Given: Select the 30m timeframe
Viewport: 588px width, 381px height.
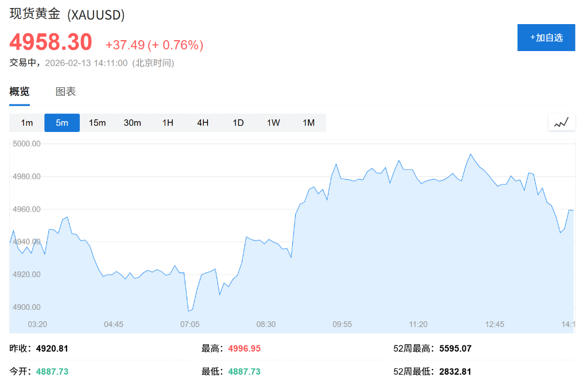Looking at the screenshot, I should tap(133, 122).
